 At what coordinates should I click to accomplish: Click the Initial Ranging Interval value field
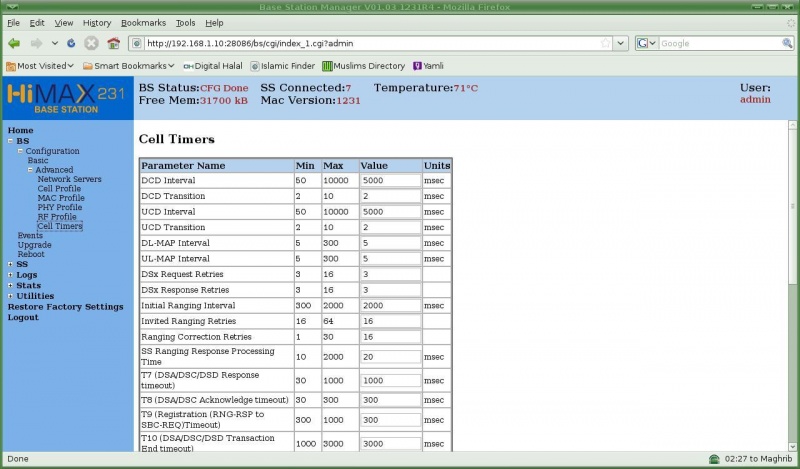[x=390, y=305]
